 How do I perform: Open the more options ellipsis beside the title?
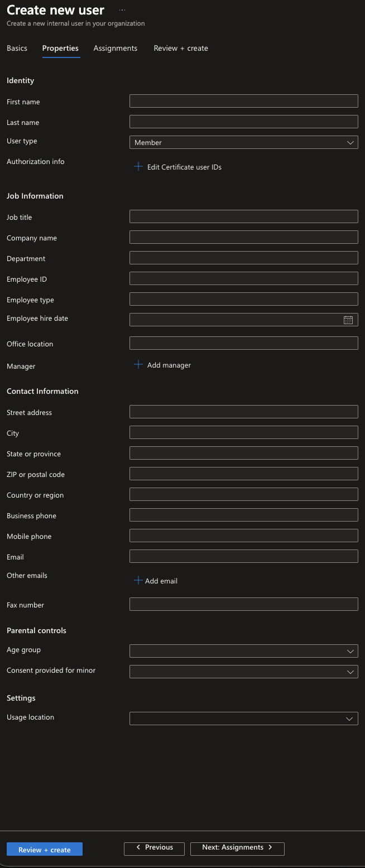coord(122,10)
